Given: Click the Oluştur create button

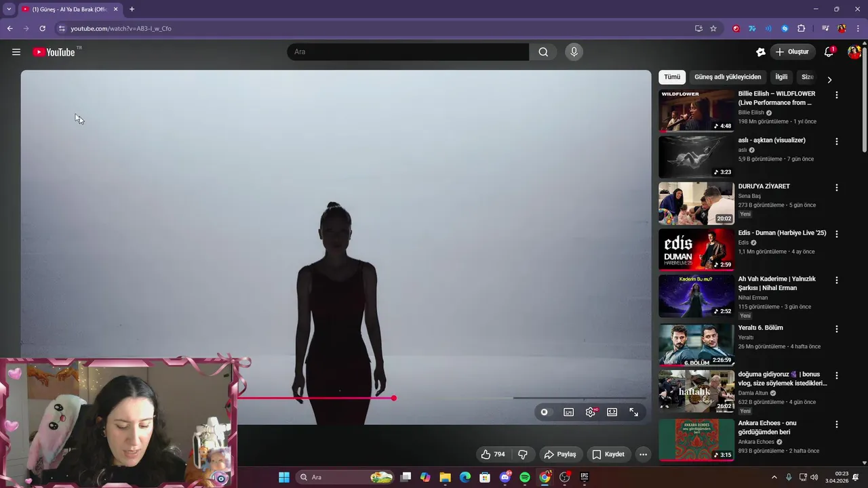Looking at the screenshot, I should coord(793,52).
